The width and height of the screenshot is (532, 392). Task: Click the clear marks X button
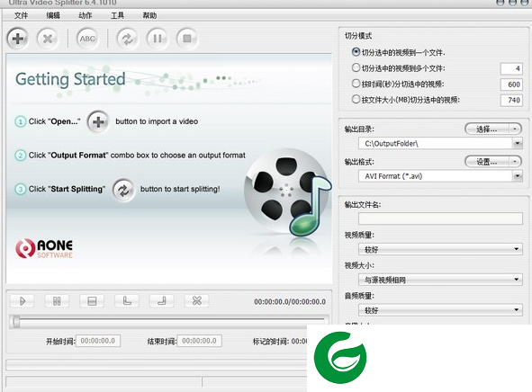click(x=196, y=301)
